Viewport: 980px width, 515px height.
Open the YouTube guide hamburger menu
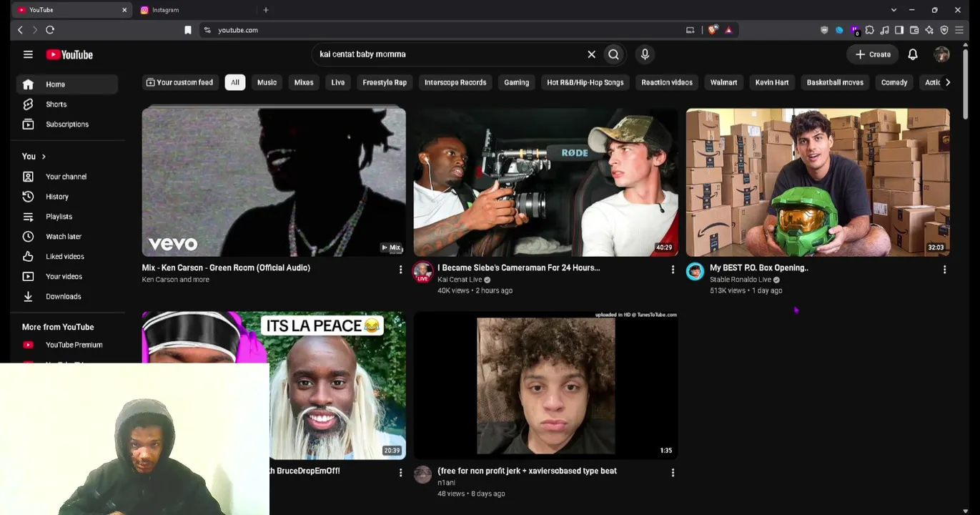tap(28, 54)
